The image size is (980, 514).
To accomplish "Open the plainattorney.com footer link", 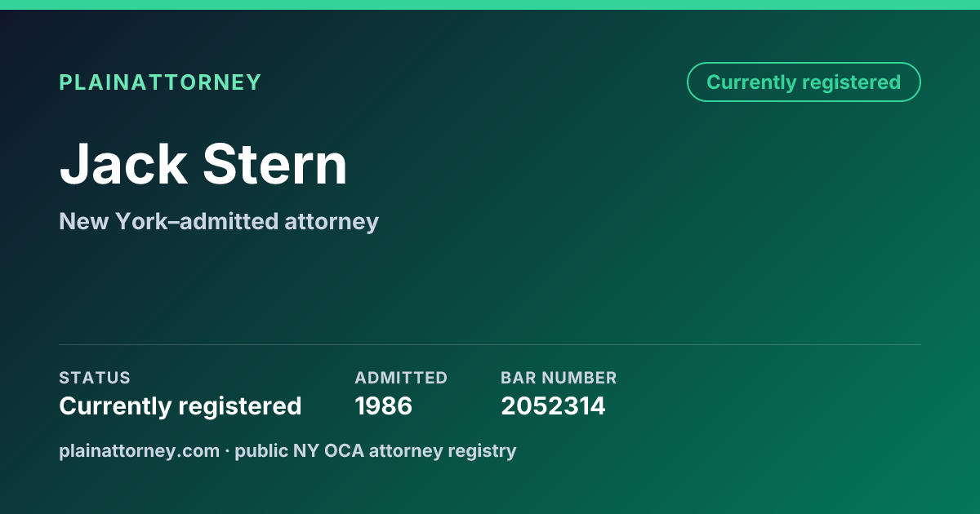I will (140, 450).
